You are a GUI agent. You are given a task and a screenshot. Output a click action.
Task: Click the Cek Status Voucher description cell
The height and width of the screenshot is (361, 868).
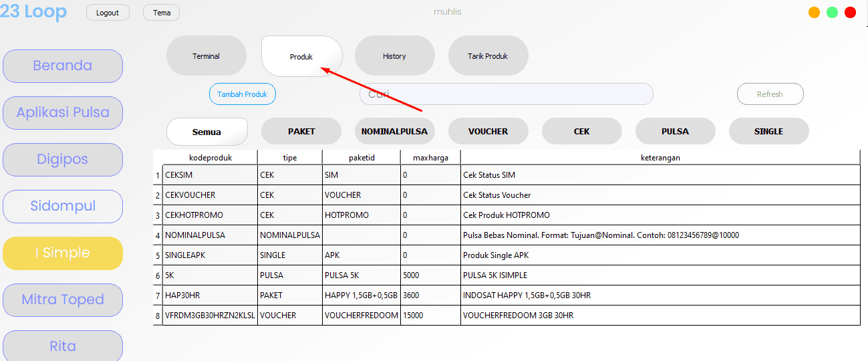tap(660, 195)
